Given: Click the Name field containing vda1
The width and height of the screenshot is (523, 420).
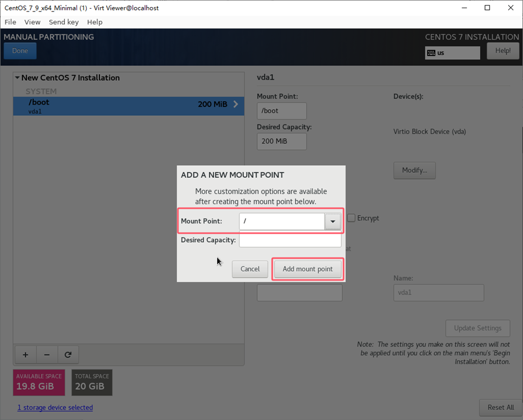Looking at the screenshot, I should 438,293.
